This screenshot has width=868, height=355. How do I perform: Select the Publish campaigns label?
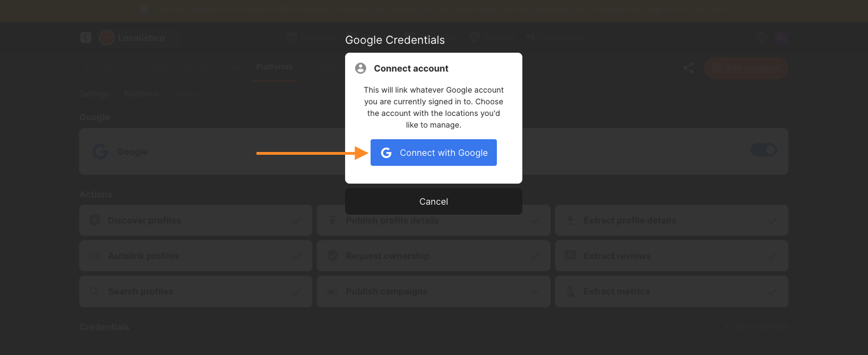tap(387, 291)
